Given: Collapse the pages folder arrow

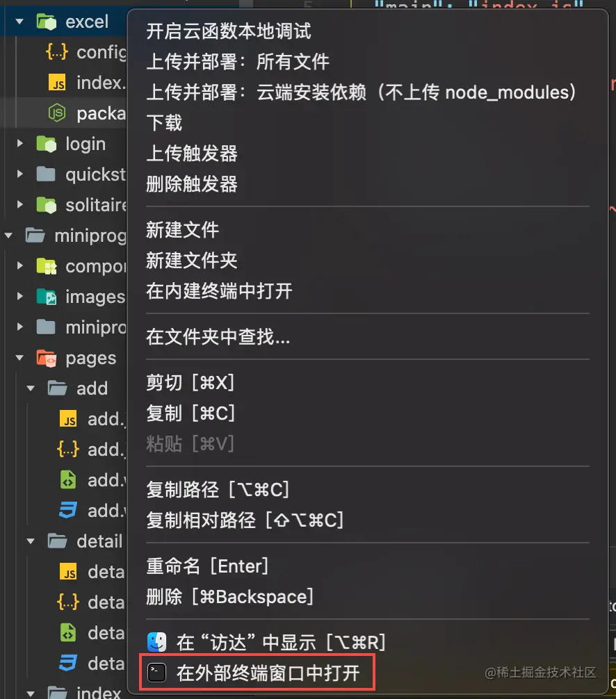Looking at the screenshot, I should [19, 358].
